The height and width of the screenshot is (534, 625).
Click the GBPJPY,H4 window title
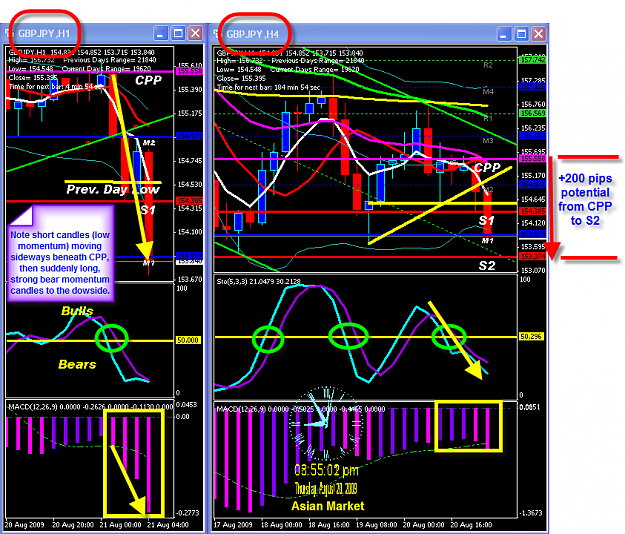click(x=253, y=34)
